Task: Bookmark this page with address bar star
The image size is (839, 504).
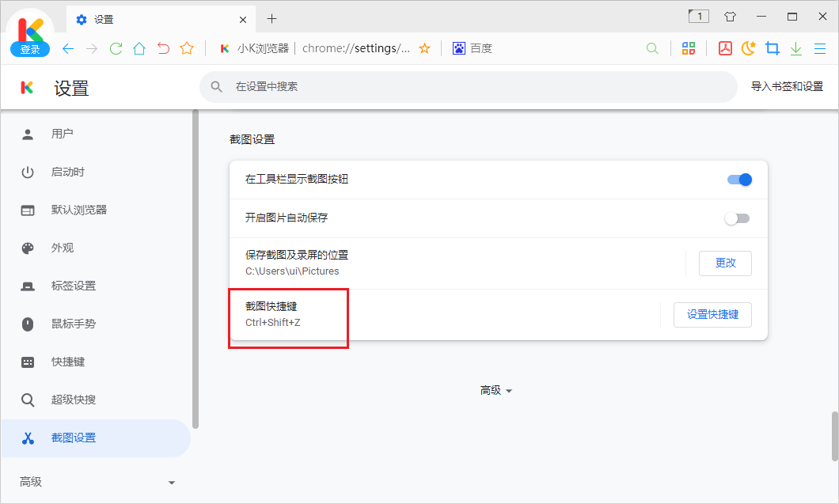Action: click(x=424, y=49)
